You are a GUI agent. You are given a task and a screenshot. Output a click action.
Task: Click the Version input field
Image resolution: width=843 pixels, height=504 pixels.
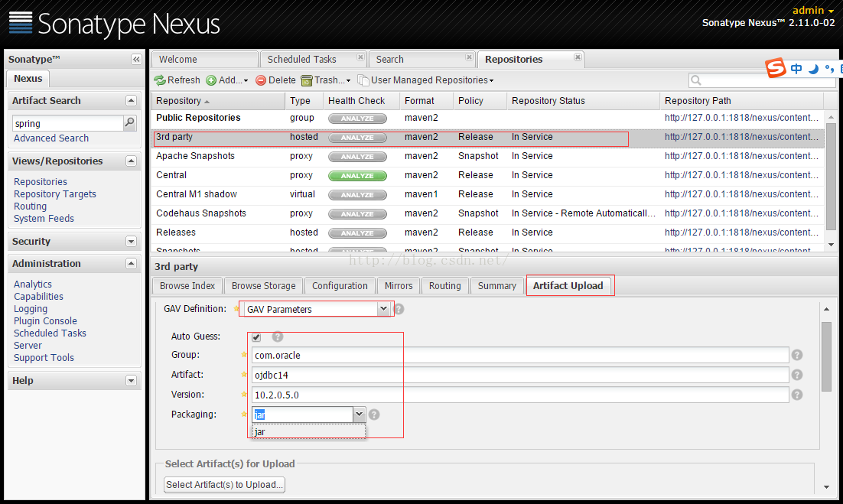coord(520,395)
